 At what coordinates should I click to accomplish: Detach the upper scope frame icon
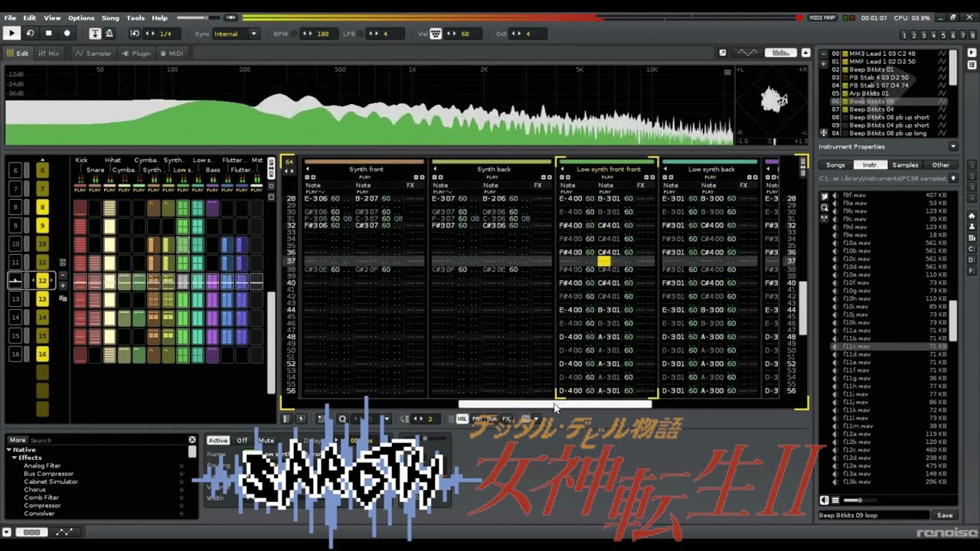pyautogui.click(x=722, y=53)
